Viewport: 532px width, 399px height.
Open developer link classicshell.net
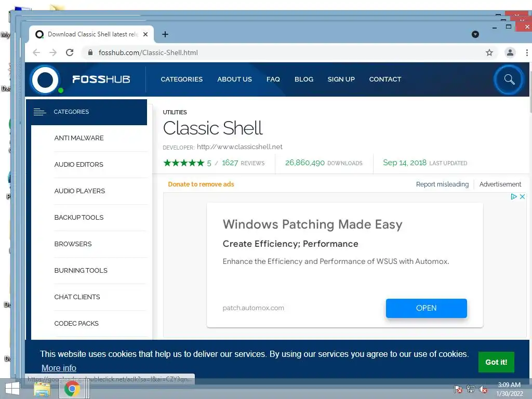[240, 147]
